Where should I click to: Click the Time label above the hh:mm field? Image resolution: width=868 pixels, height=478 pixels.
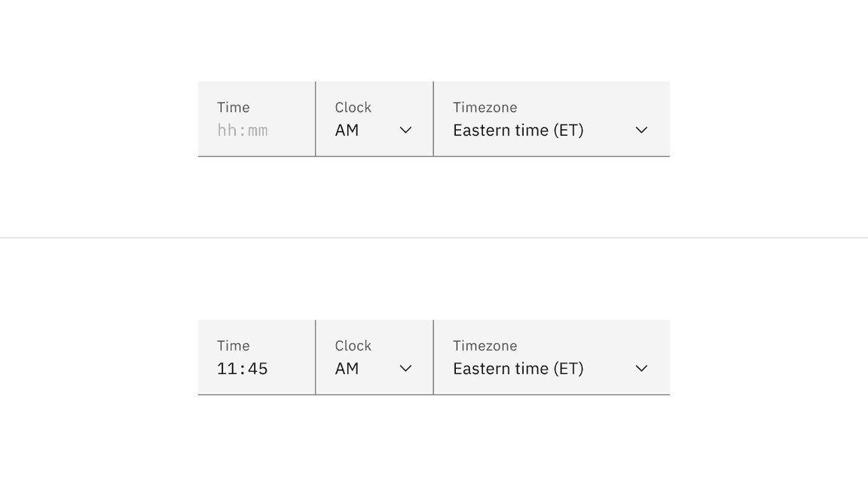pyautogui.click(x=234, y=107)
